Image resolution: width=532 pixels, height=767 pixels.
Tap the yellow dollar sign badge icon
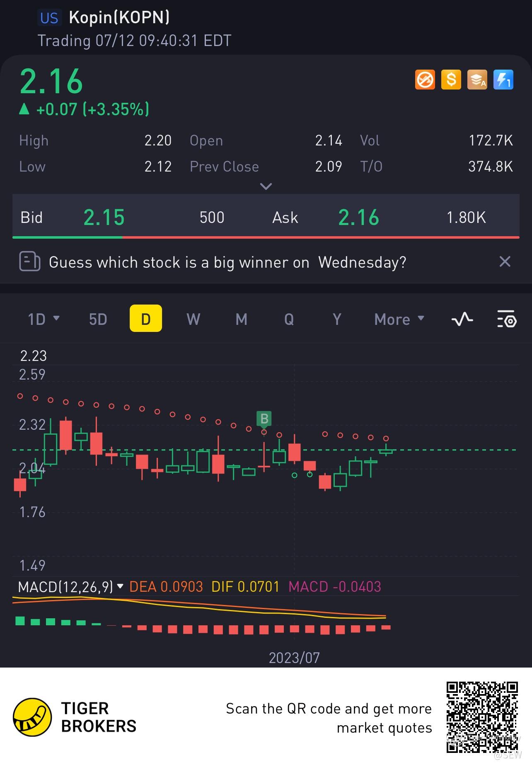tap(451, 80)
